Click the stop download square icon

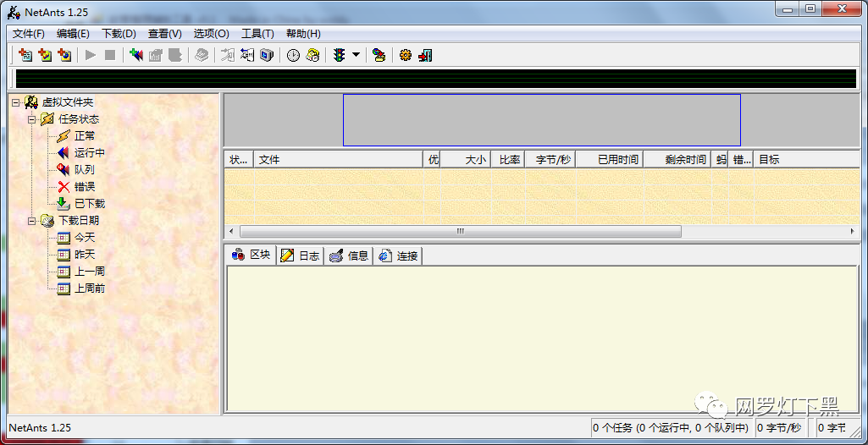(110, 55)
